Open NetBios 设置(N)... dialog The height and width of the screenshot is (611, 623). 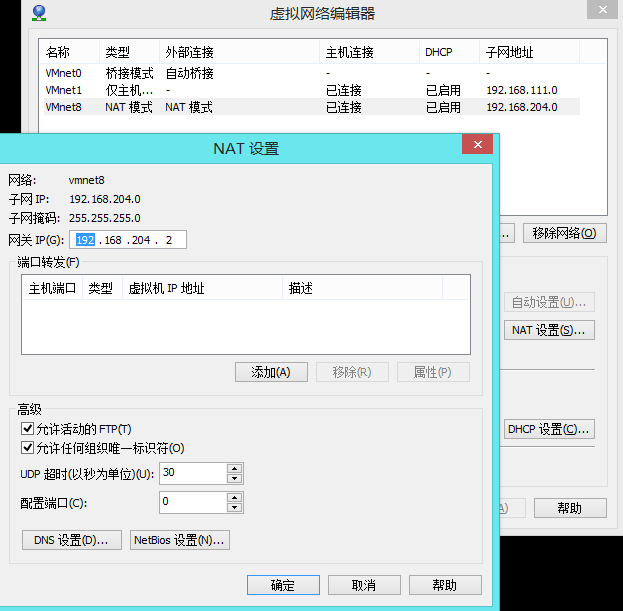tap(180, 540)
